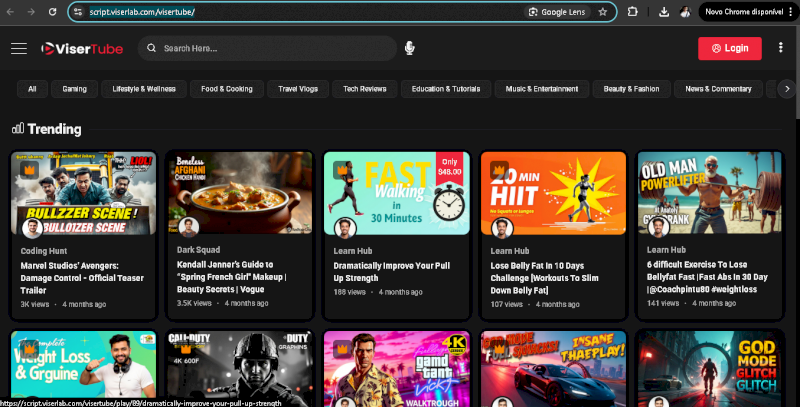Click the ViserTube logo
Image resolution: width=800 pixels, height=407 pixels.
coord(82,48)
